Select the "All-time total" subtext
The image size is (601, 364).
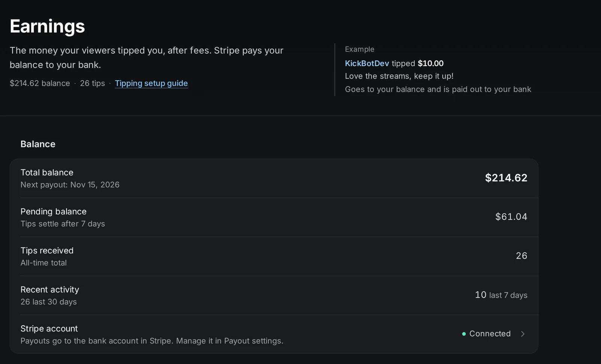click(44, 263)
